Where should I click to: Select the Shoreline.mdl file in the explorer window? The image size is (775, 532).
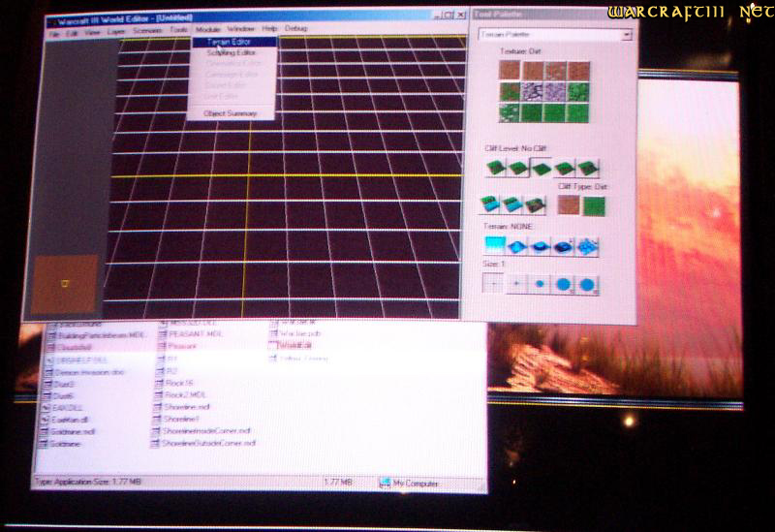182,407
